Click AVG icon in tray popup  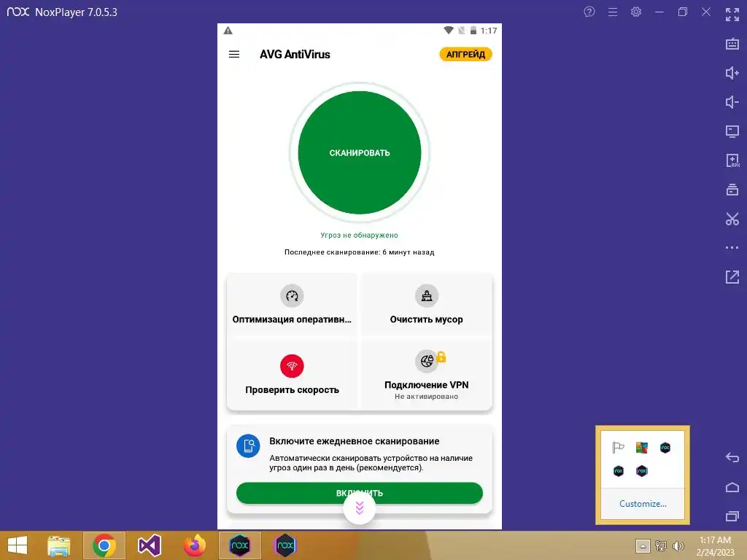(x=642, y=448)
